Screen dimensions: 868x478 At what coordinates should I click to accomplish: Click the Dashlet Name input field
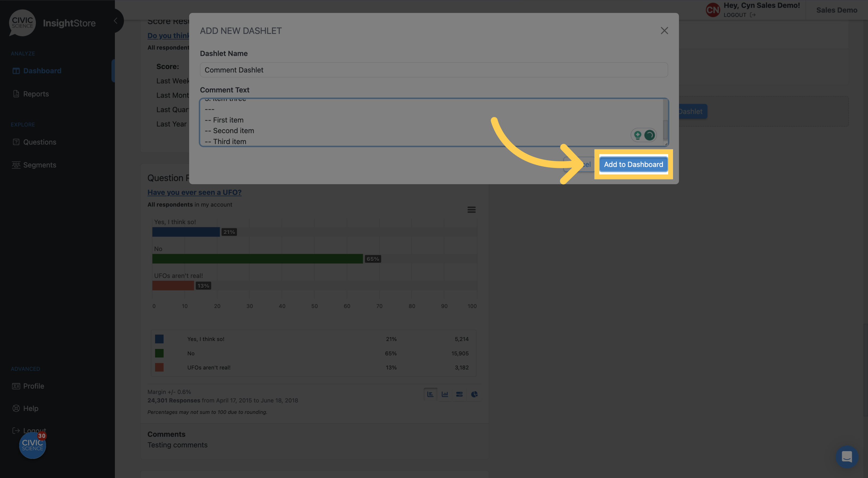[x=433, y=69]
